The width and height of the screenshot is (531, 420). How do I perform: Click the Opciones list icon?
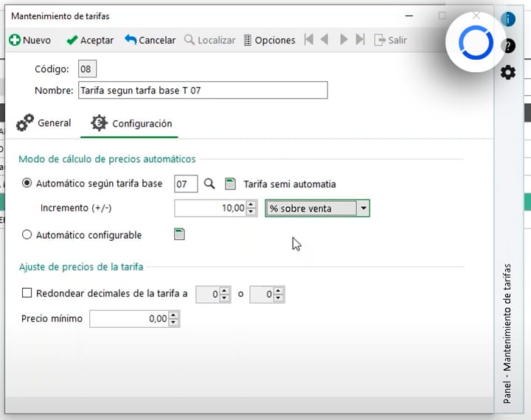(x=248, y=40)
